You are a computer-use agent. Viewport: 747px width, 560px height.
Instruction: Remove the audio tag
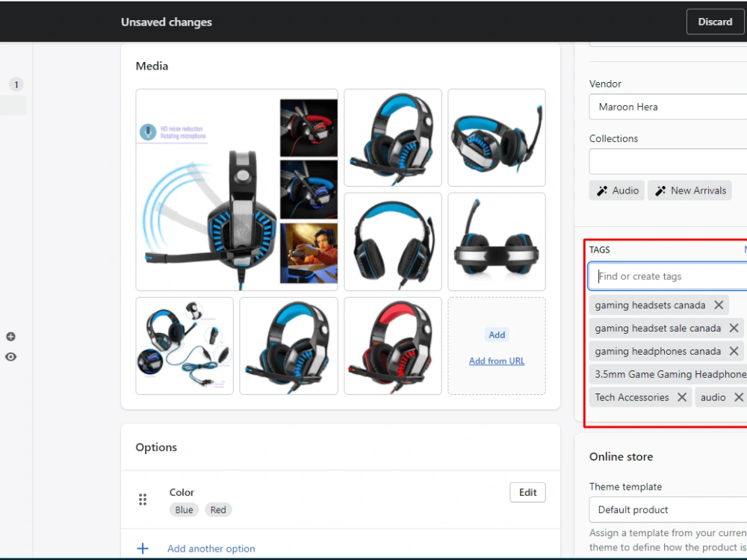pyautogui.click(x=739, y=397)
